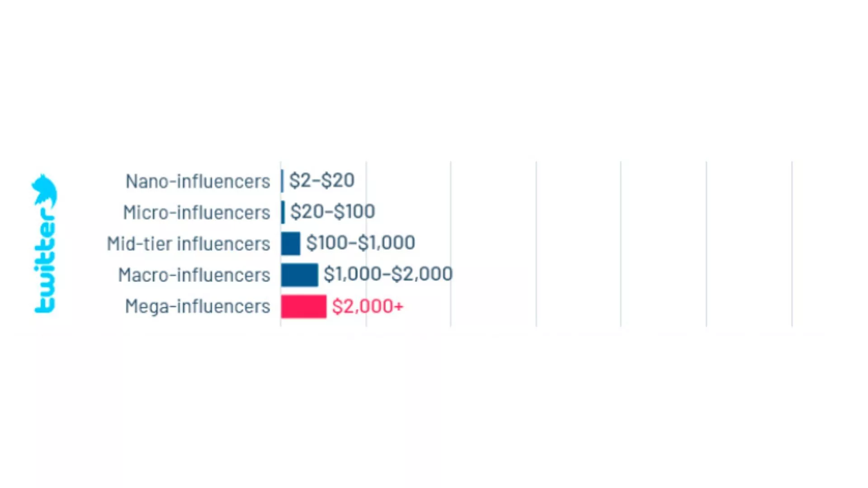The height and width of the screenshot is (488, 868).
Task: Click the red Mega-influencers bar
Action: point(303,306)
